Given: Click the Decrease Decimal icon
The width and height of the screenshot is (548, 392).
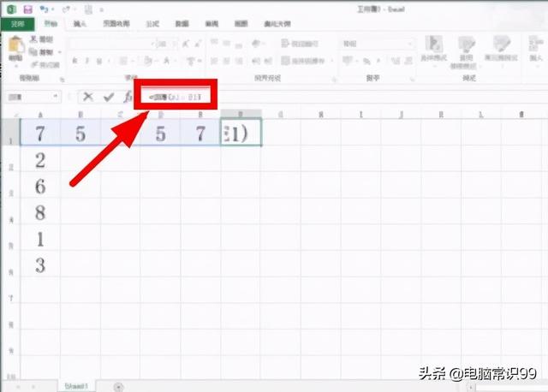Looking at the screenshot, I should click(408, 61).
